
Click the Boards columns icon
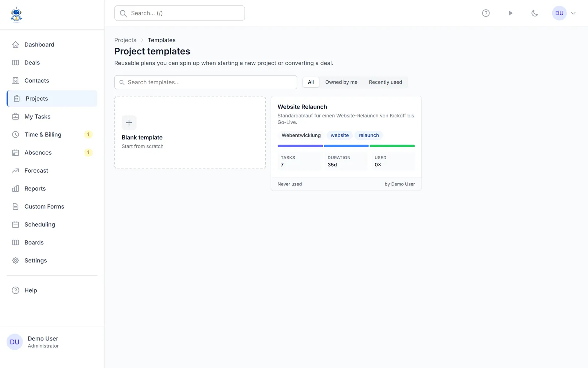(15, 243)
